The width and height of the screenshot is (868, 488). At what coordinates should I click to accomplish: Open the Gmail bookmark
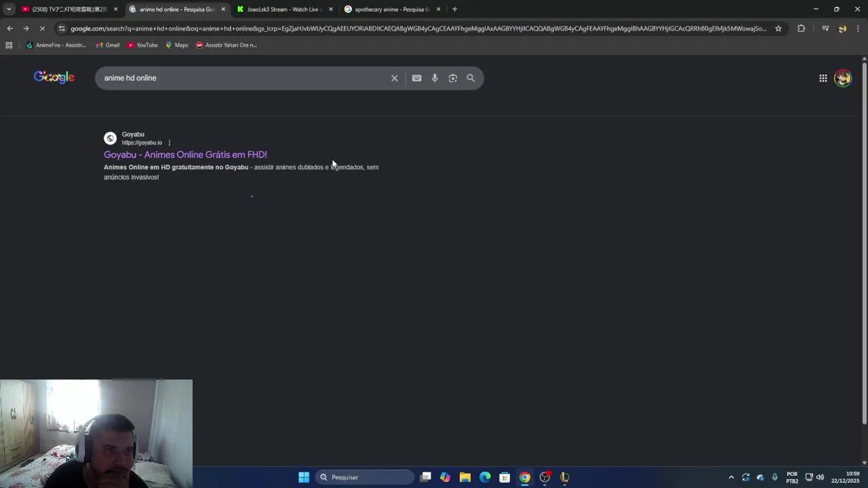point(108,45)
